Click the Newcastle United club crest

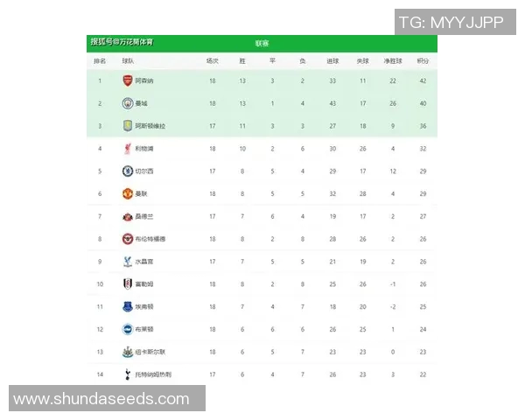click(127, 352)
